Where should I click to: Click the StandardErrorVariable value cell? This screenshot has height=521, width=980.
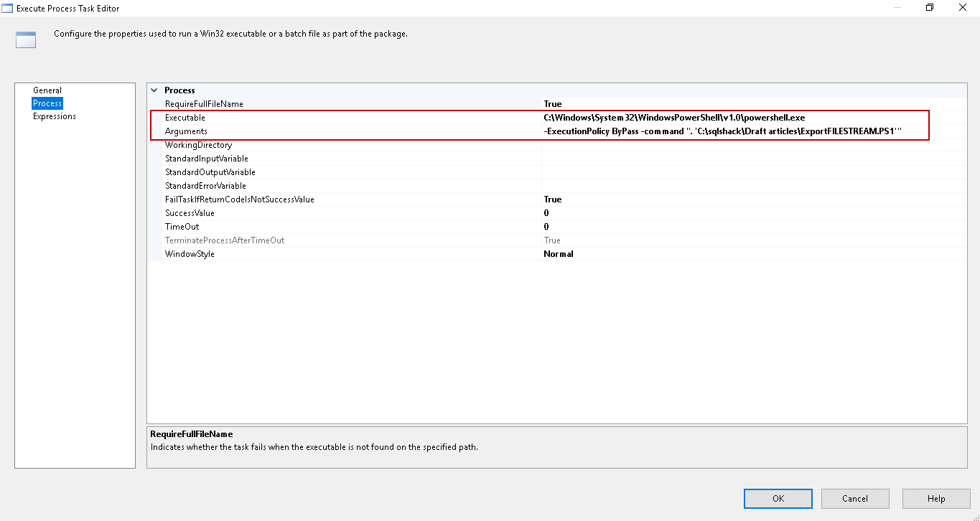pyautogui.click(x=754, y=186)
